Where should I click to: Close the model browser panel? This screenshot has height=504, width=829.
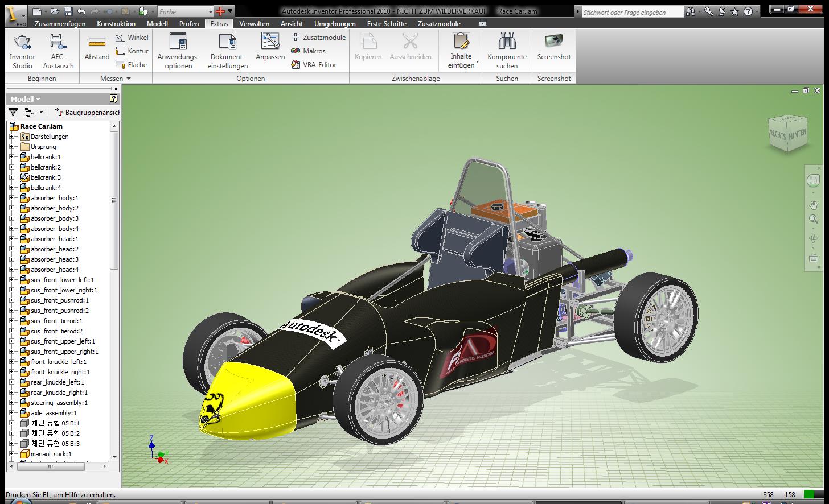coord(116,89)
